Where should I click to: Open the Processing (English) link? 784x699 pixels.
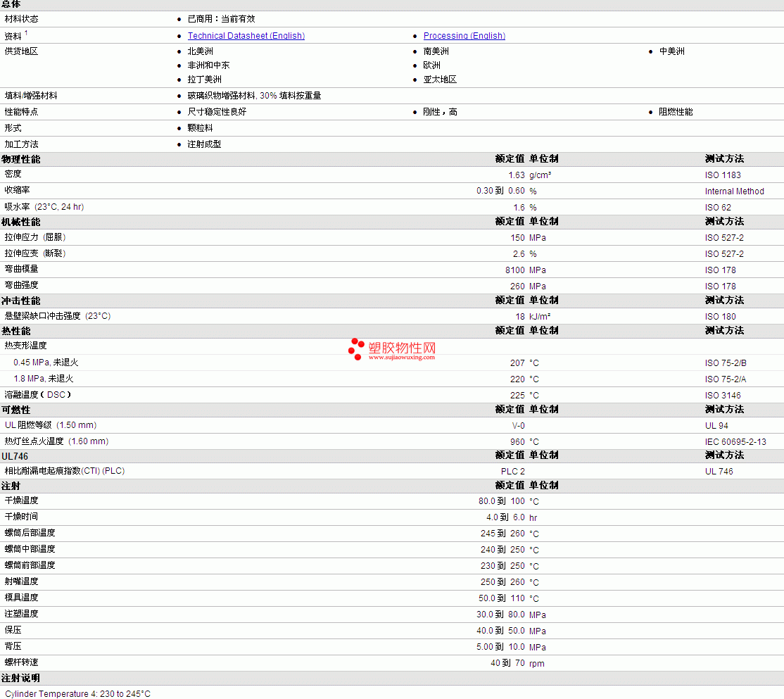click(464, 35)
